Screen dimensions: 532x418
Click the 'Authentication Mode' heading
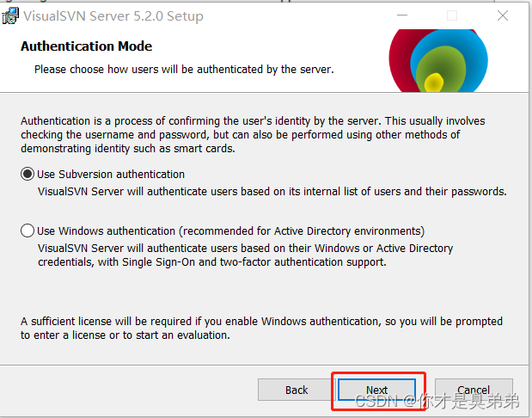coord(86,46)
